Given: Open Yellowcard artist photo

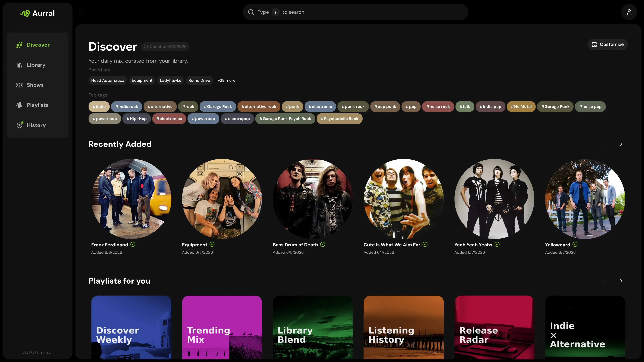Looking at the screenshot, I should tap(585, 199).
